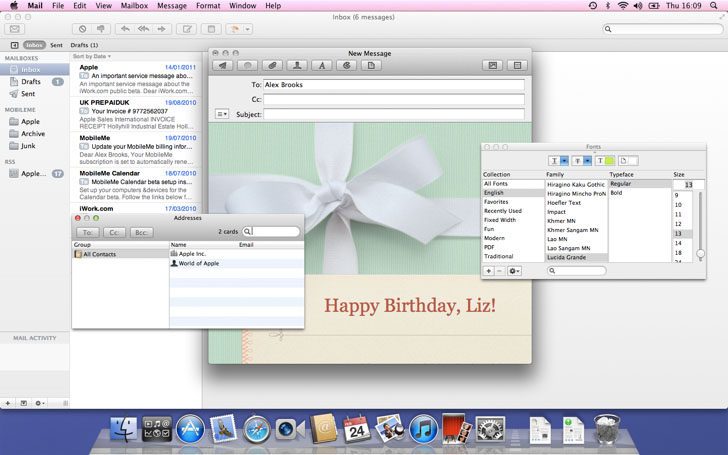Viewport: 728px width, 455px height.
Task: Open the Apple RSS feed in sidebar
Action: (35, 173)
